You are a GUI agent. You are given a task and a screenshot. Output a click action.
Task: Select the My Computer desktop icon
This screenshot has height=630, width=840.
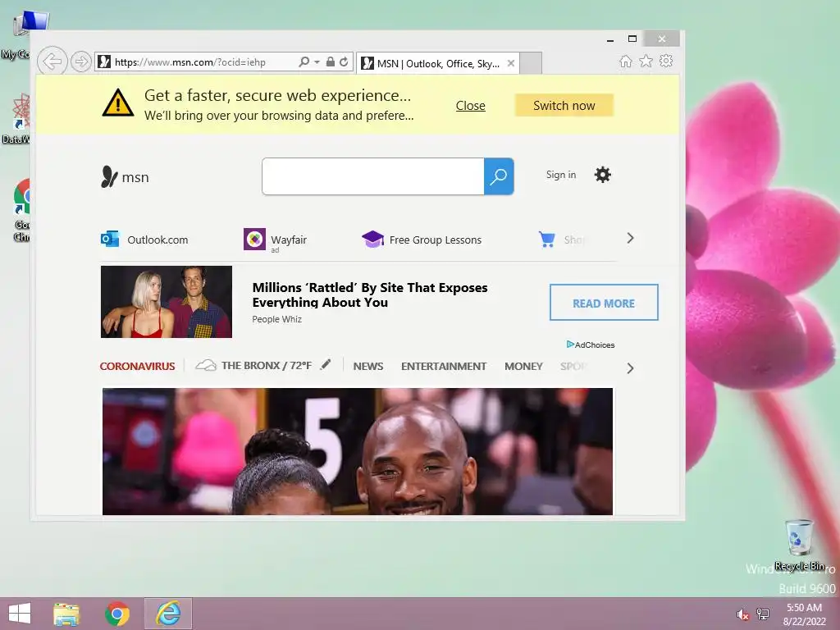[21, 34]
